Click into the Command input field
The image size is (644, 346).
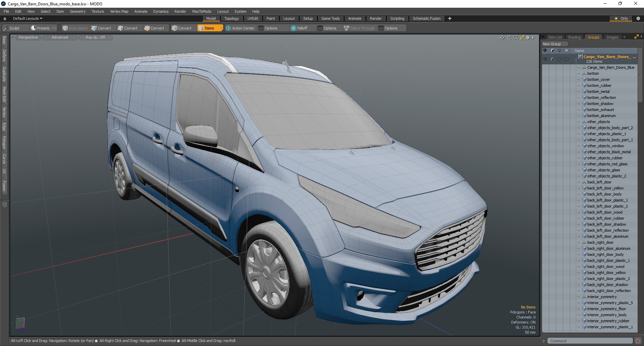pyautogui.click(x=590, y=341)
